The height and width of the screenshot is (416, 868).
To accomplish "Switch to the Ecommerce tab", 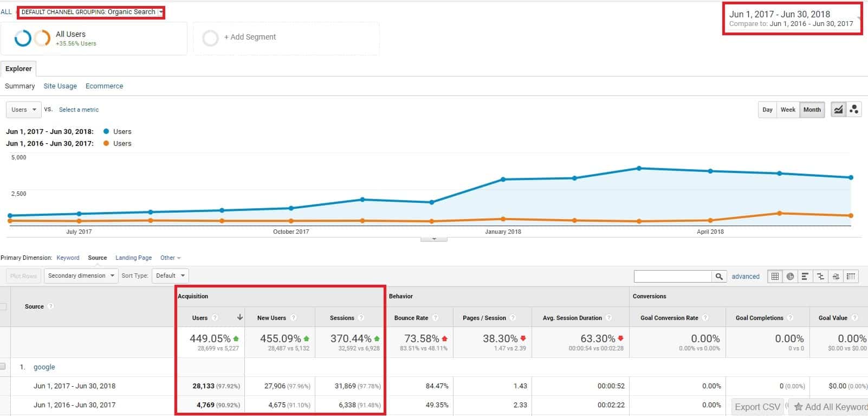I will [104, 86].
